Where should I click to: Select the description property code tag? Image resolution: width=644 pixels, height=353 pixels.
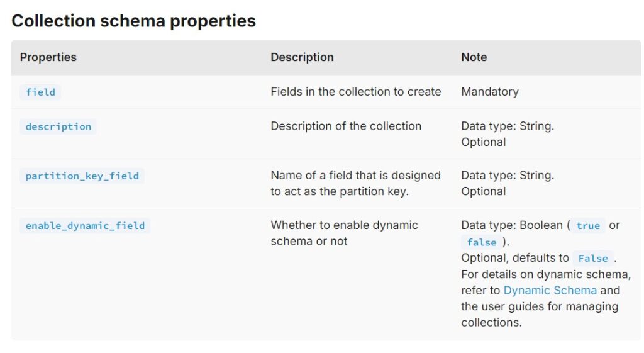(58, 126)
